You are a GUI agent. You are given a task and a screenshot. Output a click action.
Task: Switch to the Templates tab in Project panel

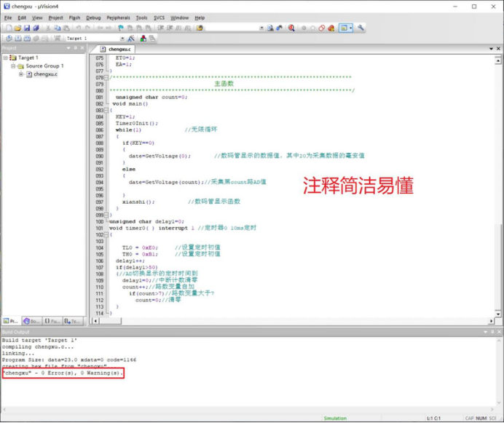point(73,321)
